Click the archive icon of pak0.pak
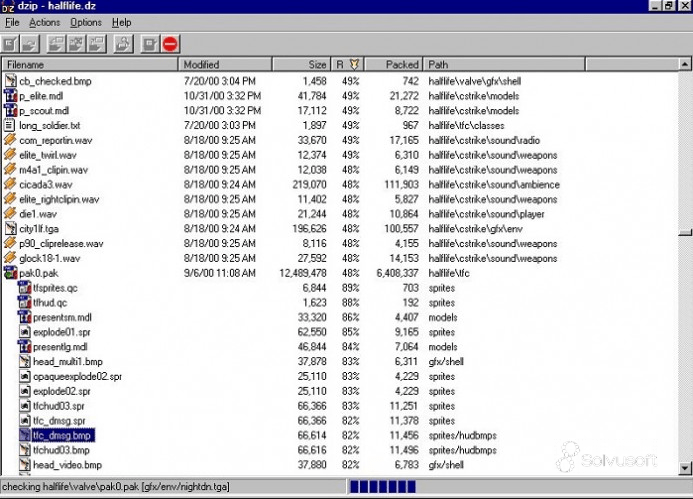693x499 pixels. pyautogui.click(x=11, y=273)
